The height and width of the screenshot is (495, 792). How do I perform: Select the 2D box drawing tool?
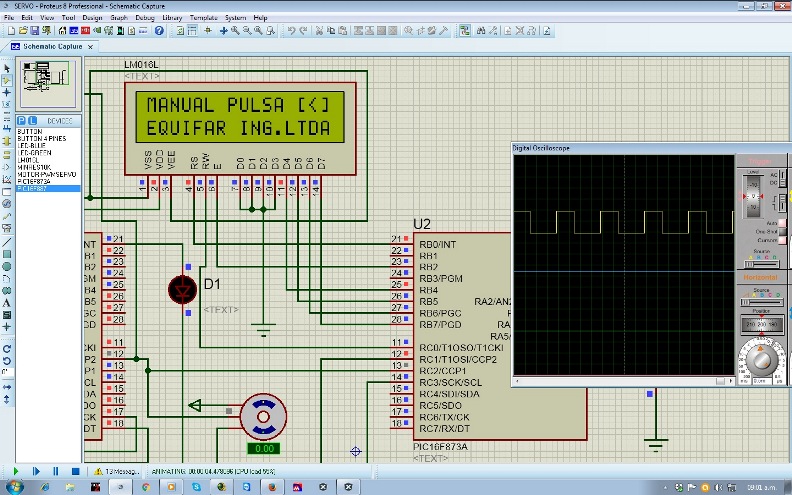(x=7, y=254)
